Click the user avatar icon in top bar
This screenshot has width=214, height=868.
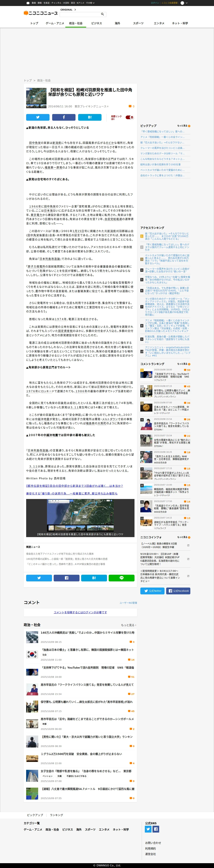pyautogui.click(x=182, y=3)
